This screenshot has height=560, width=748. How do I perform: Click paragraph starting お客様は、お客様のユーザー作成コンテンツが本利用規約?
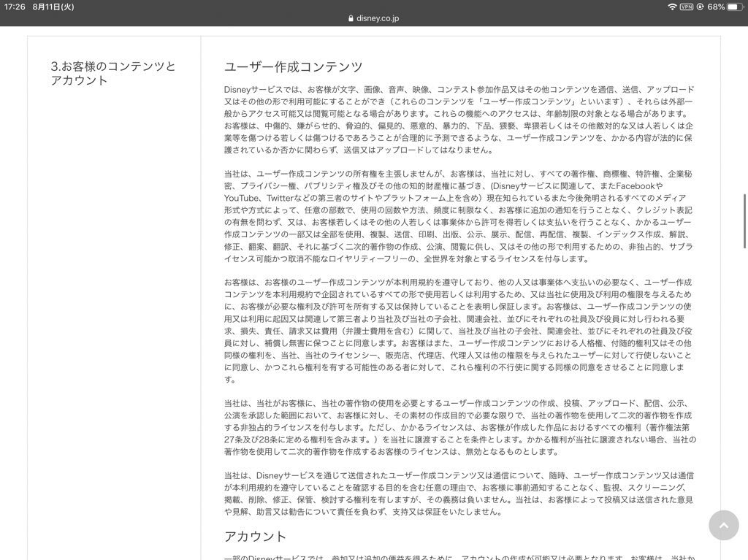point(459,331)
